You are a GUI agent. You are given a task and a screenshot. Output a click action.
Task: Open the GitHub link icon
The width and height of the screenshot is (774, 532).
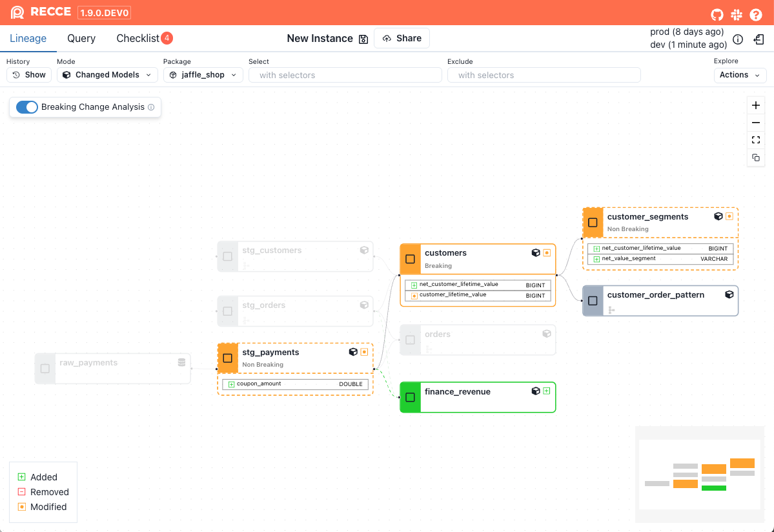(717, 15)
